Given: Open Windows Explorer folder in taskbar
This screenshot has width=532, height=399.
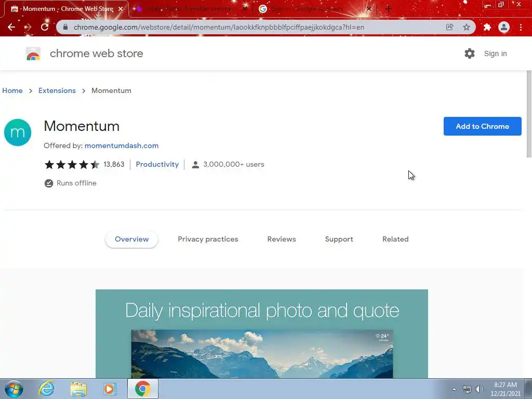Looking at the screenshot, I should tap(78, 389).
